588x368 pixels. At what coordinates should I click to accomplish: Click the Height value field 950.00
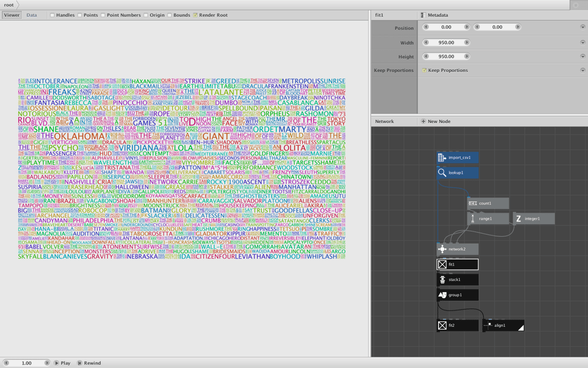(x=446, y=57)
